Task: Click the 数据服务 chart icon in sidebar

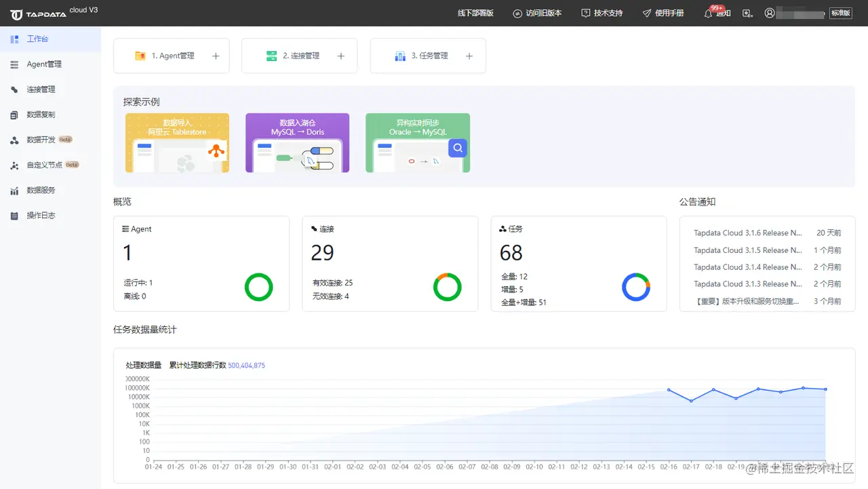Action: tap(14, 191)
